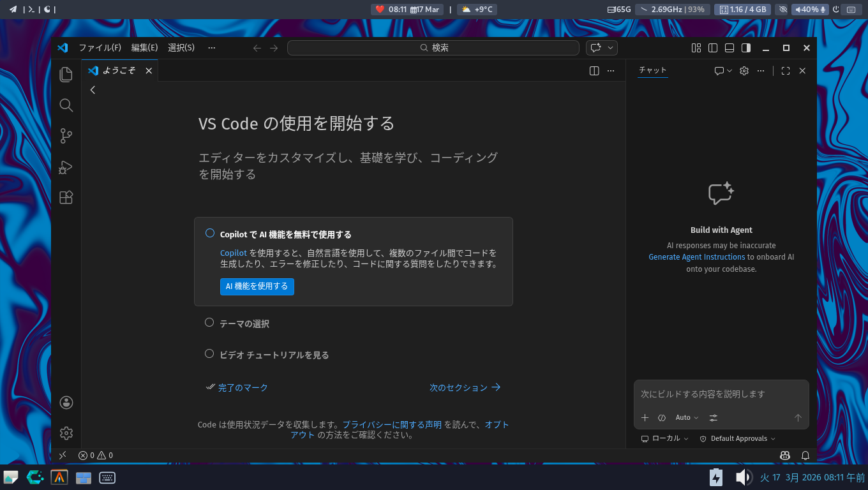Open the weather +9°C widget
Viewport: 868px width, 490px height.
click(x=477, y=10)
